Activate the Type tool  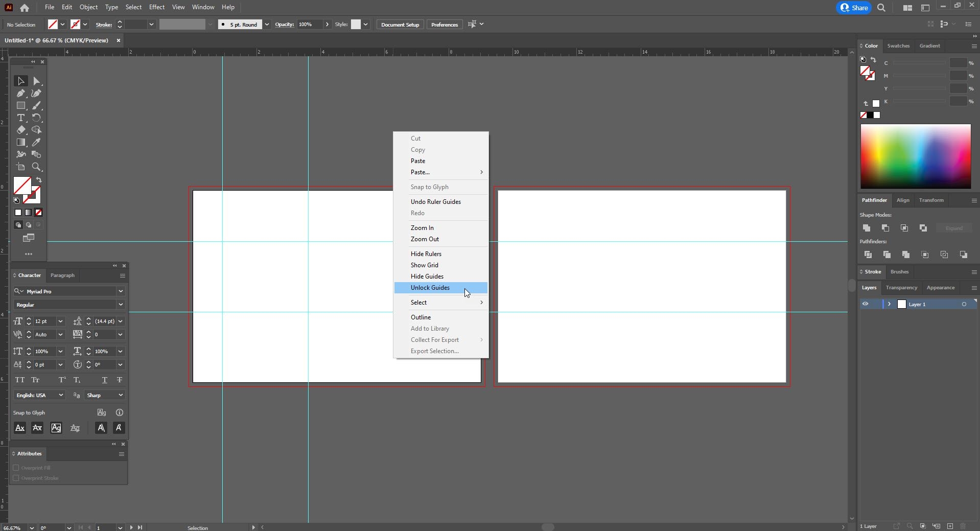(20, 118)
